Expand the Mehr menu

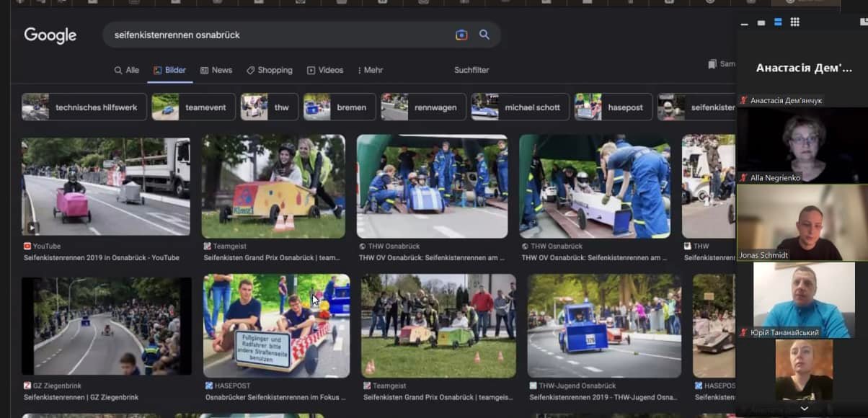[370, 70]
